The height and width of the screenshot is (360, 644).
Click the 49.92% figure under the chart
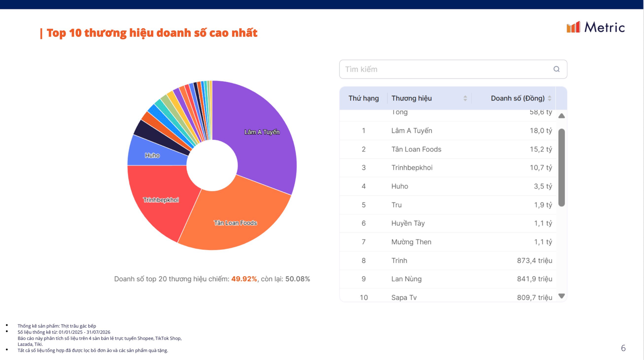pos(244,279)
